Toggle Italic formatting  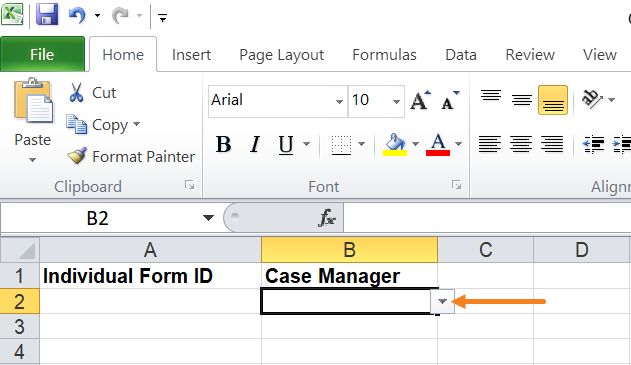pos(255,144)
